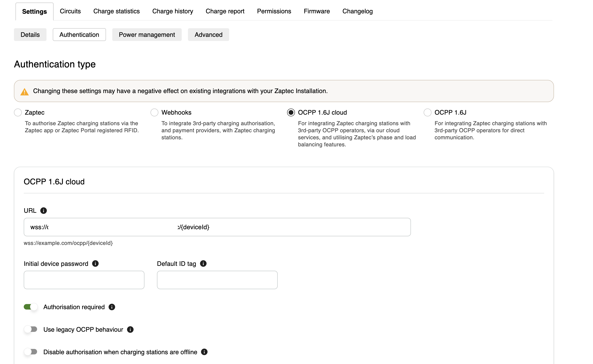Click info icon beside Default ID tag

pos(203,264)
